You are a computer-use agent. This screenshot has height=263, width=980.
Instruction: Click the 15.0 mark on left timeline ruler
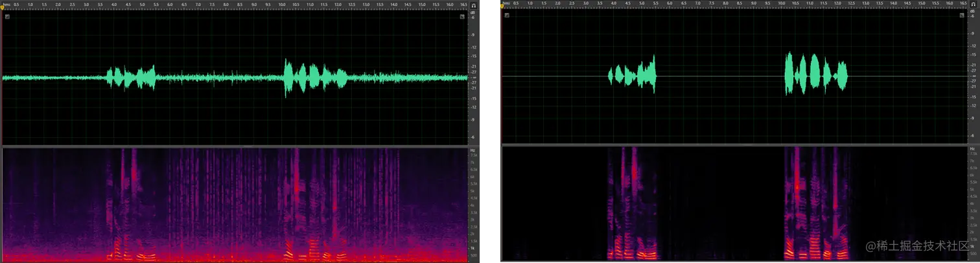click(422, 4)
